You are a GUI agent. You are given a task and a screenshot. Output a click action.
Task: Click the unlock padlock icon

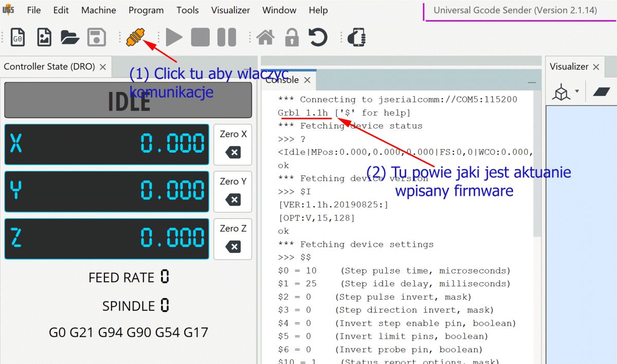pos(292,38)
